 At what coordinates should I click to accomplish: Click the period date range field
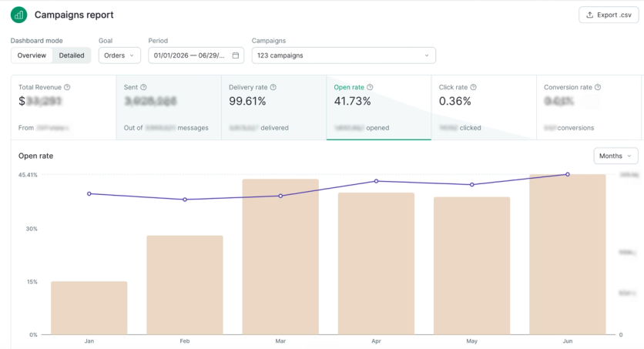pyautogui.click(x=196, y=55)
